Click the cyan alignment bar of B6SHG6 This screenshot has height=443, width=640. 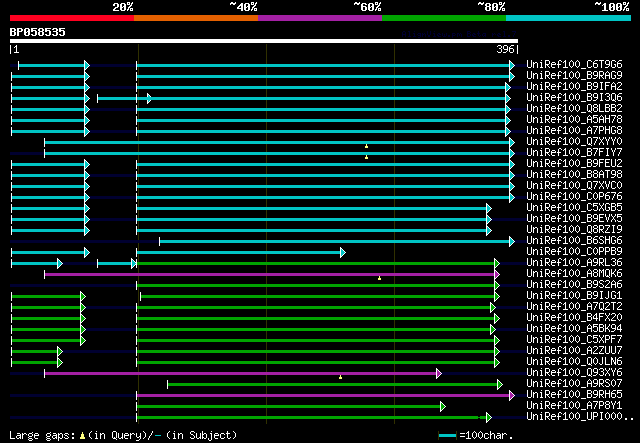point(335,242)
